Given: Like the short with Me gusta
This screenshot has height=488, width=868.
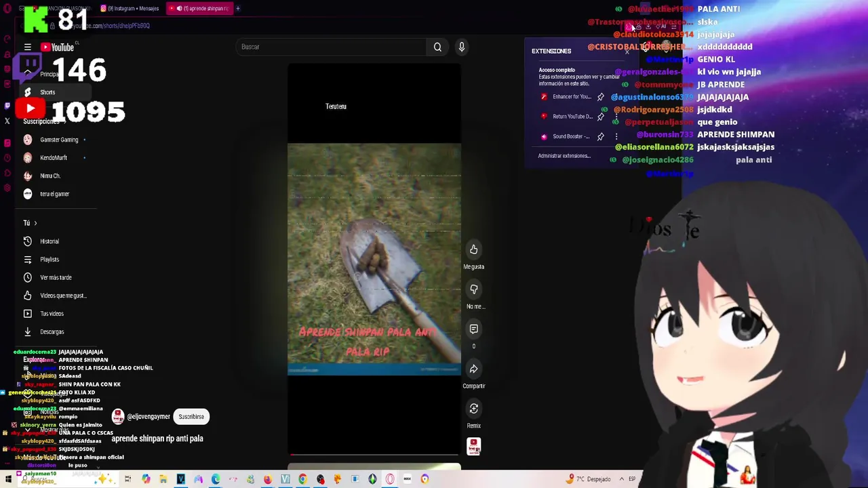Looking at the screenshot, I should pos(474,250).
